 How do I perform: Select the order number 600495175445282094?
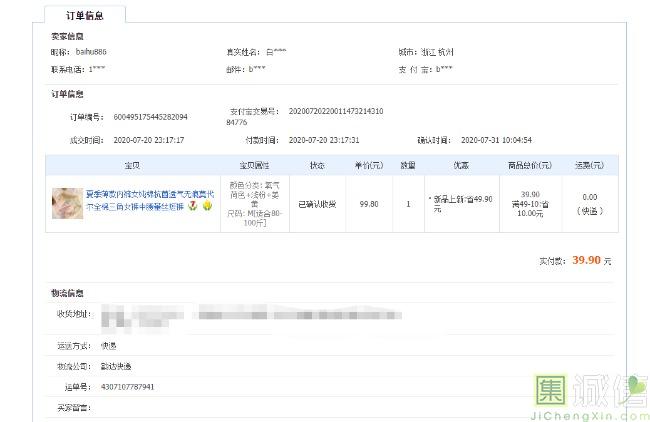click(x=150, y=117)
